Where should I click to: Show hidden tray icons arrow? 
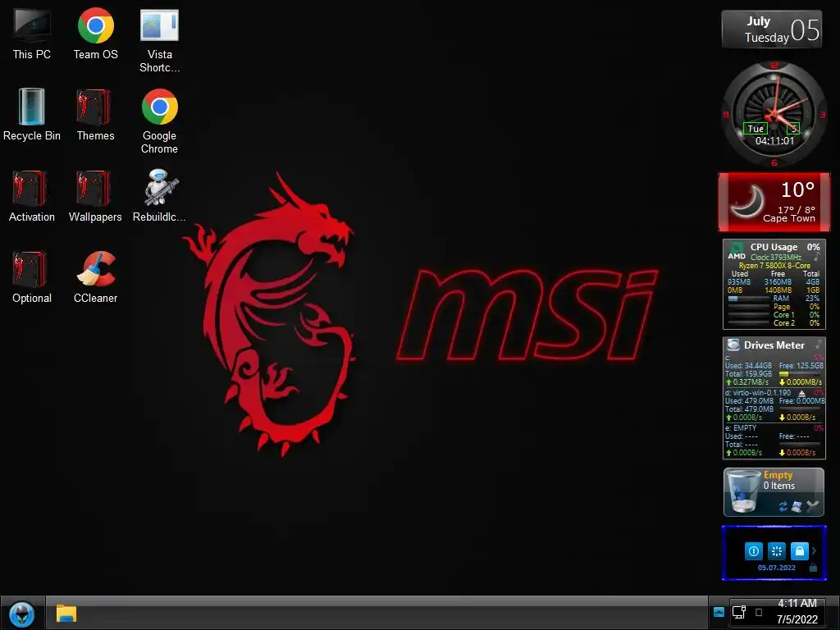click(x=719, y=612)
